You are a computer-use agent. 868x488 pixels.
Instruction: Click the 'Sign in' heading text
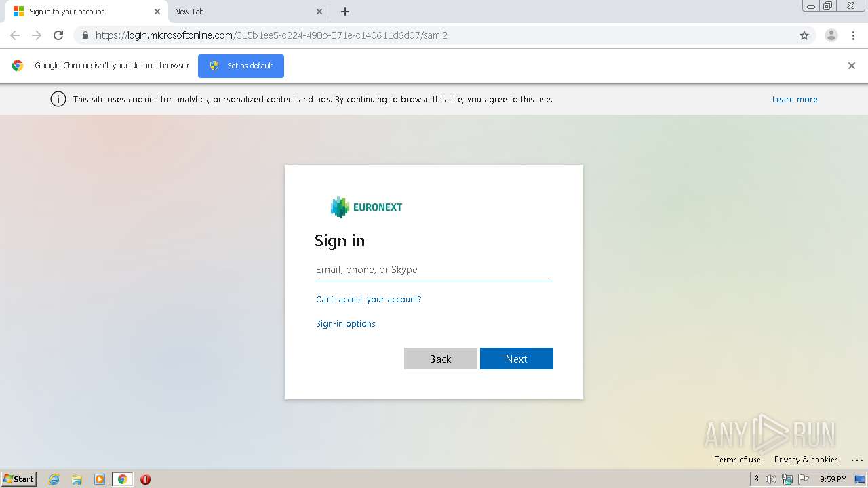point(340,241)
